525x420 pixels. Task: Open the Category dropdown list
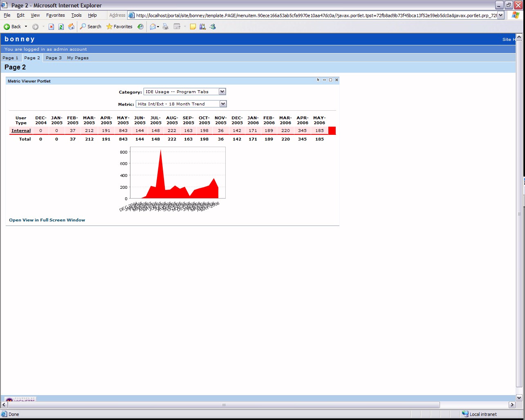[222, 92]
